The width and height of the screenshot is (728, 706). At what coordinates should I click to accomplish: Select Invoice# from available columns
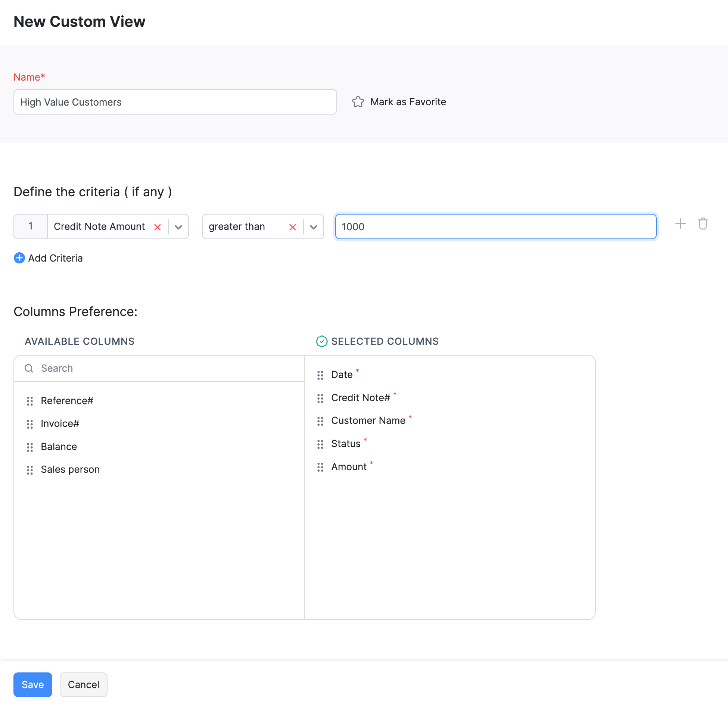pos(60,424)
